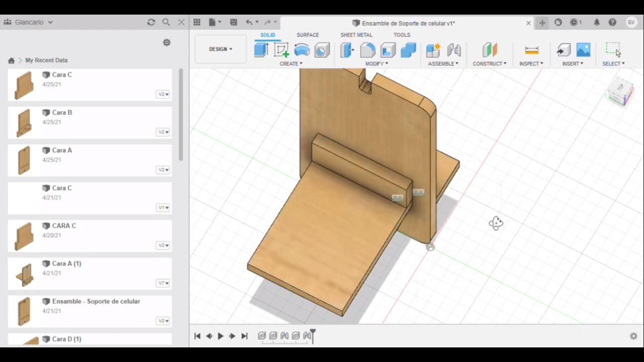Open the Combine tool

click(409, 50)
